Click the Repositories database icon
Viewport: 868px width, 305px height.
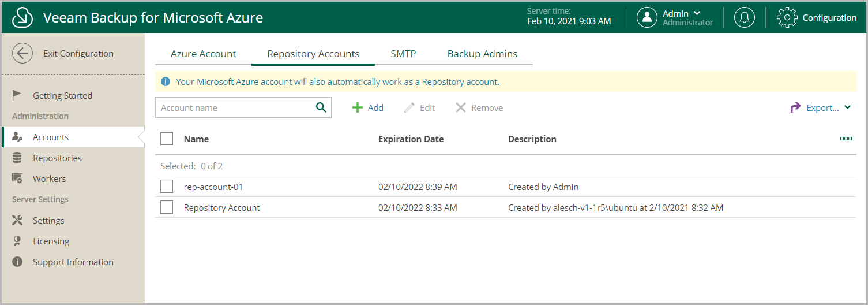(x=17, y=158)
